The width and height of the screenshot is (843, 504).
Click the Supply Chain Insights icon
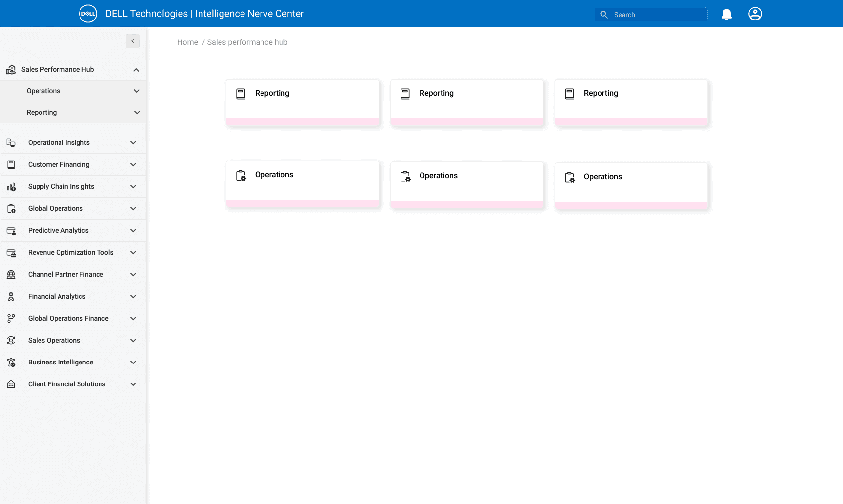pyautogui.click(x=11, y=186)
